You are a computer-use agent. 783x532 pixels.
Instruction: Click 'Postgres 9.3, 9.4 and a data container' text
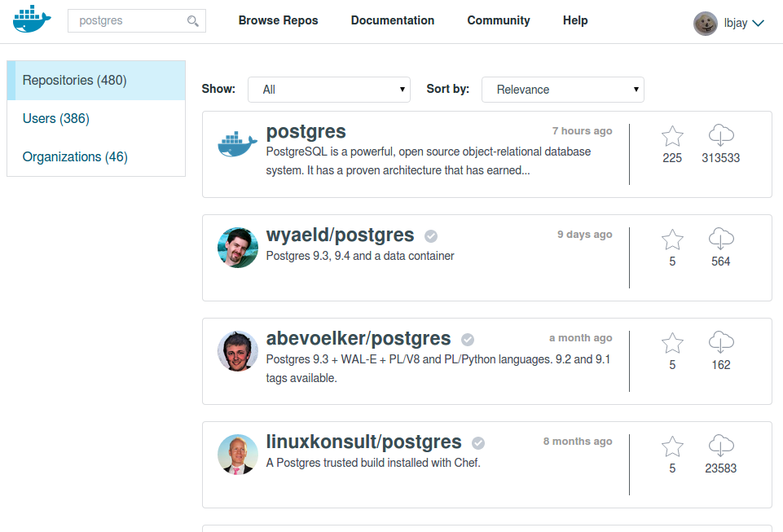click(360, 257)
